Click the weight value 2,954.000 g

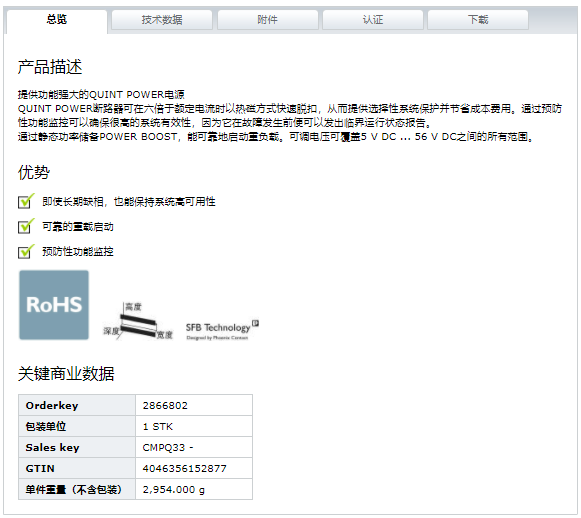point(173,490)
